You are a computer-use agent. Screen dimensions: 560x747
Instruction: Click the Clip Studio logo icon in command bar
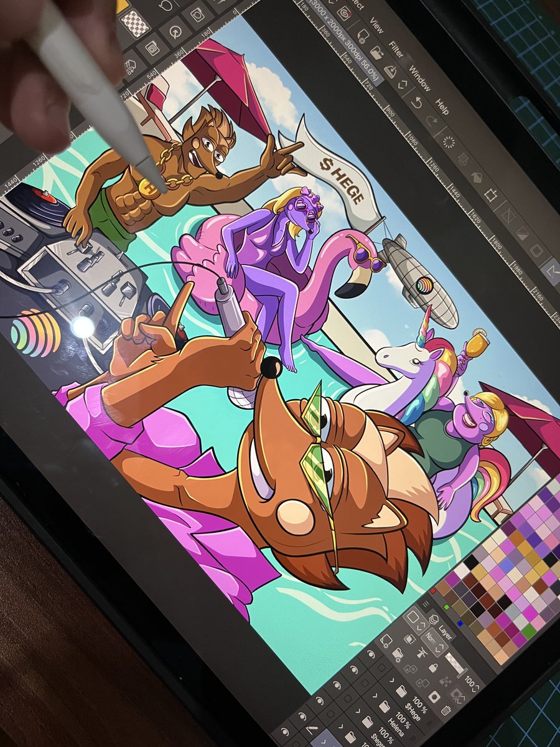tap(344, 12)
